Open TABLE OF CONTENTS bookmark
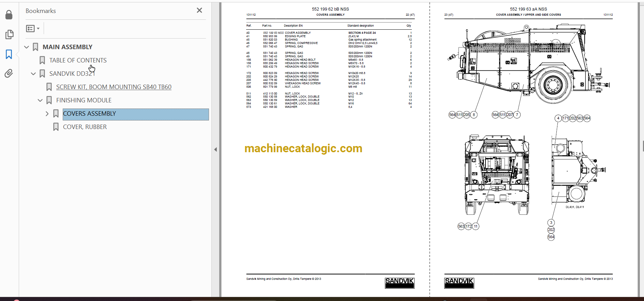The width and height of the screenshot is (644, 301). (78, 60)
